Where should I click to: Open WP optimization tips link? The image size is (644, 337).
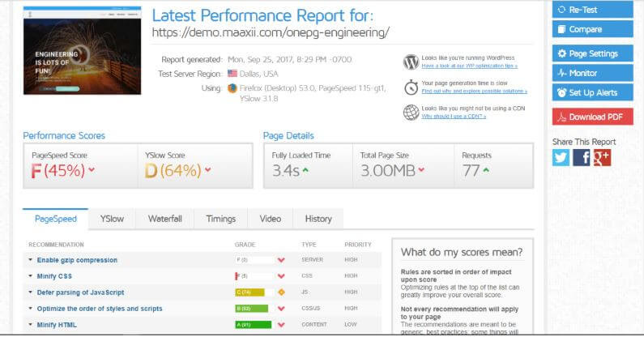(x=469, y=66)
